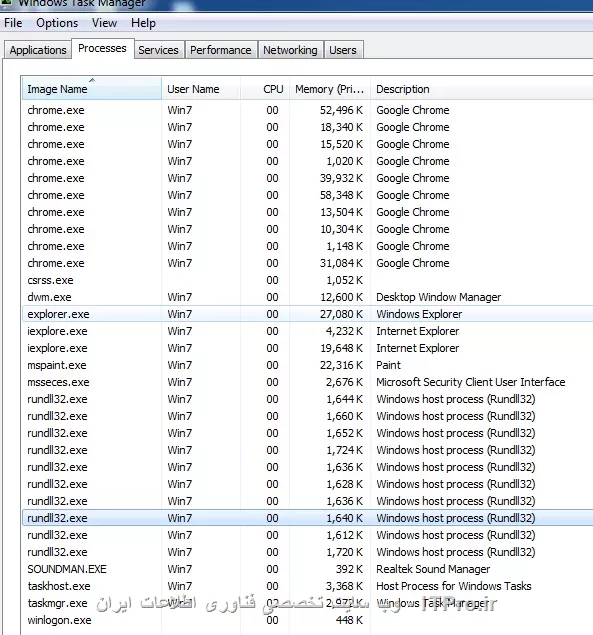Sort by User Name column header
This screenshot has width=593, height=635.
(201, 89)
